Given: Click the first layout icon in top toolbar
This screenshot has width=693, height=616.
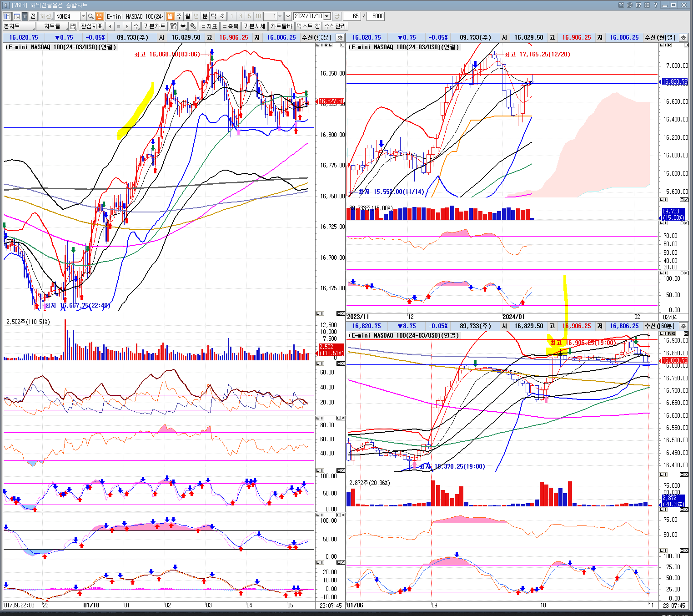Looking at the screenshot, I should (x=7, y=16).
